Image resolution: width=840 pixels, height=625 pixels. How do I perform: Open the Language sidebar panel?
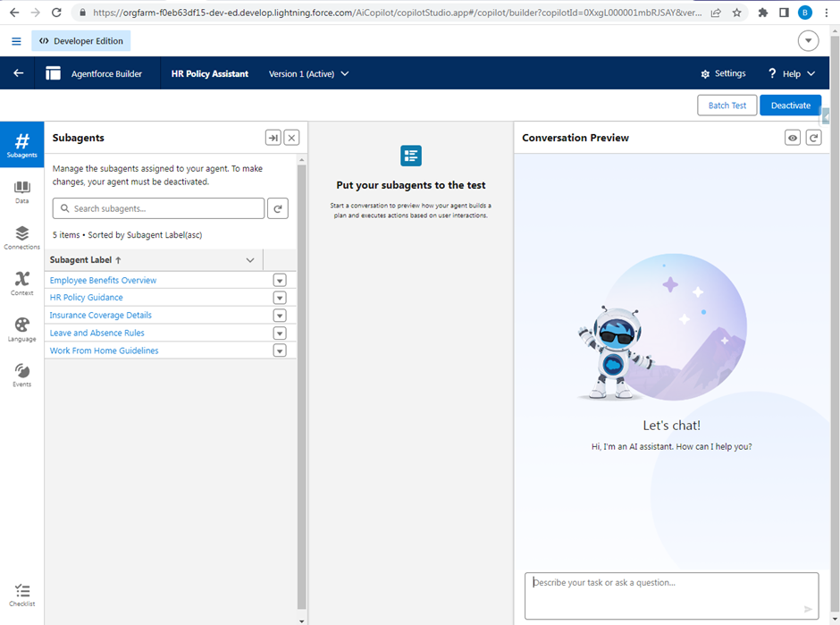coord(22,330)
